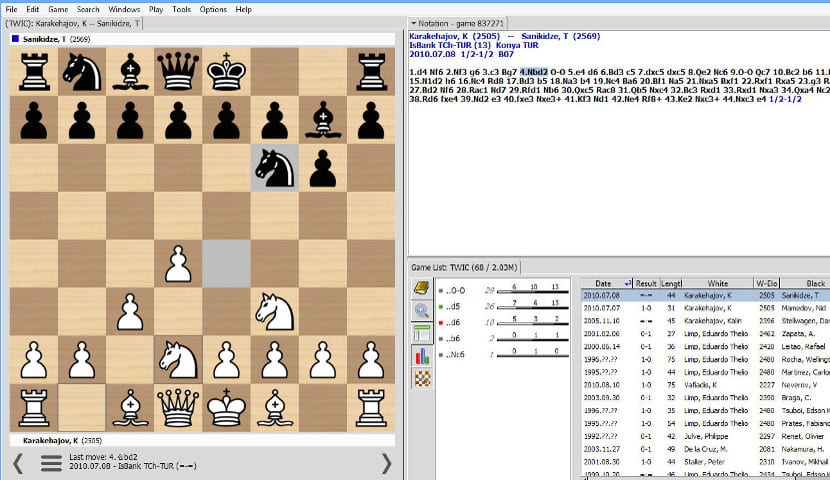
Task: Sort game list by White column header
Action: (x=718, y=284)
